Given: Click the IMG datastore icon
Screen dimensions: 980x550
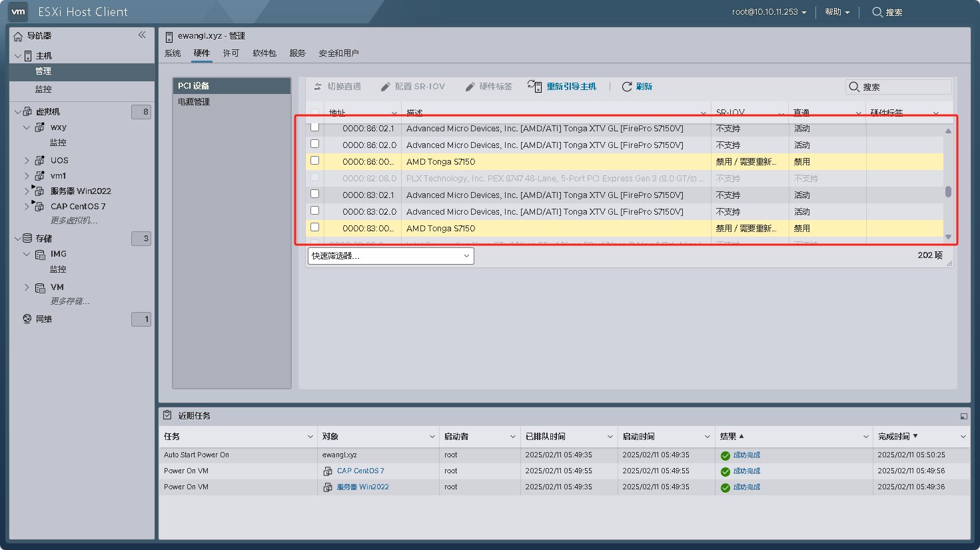Looking at the screenshot, I should pyautogui.click(x=40, y=254).
